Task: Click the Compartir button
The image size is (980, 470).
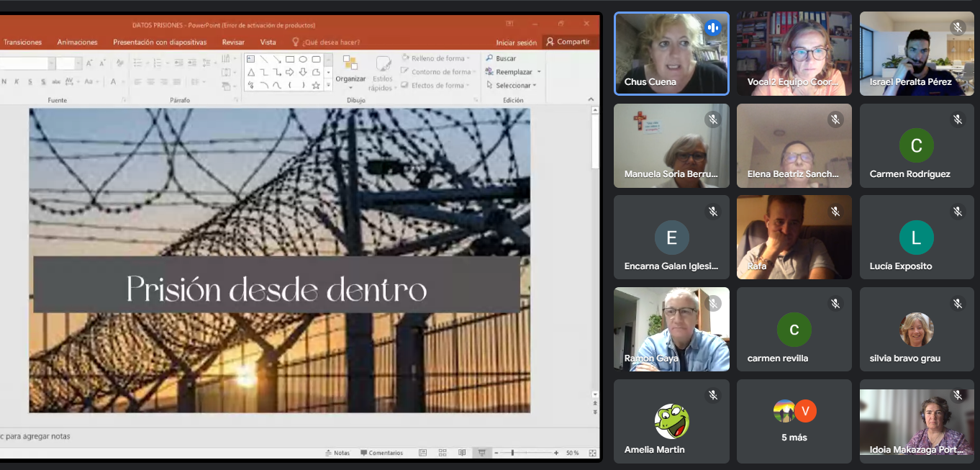Action: point(568,42)
